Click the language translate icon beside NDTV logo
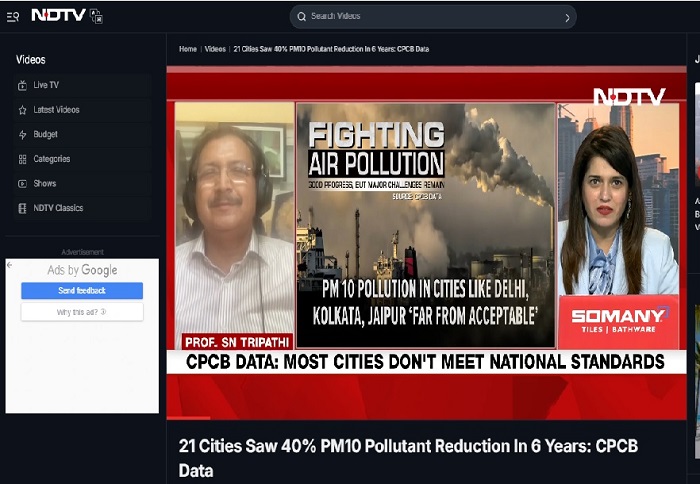Image resolution: width=700 pixels, height=484 pixels. pos(96,16)
